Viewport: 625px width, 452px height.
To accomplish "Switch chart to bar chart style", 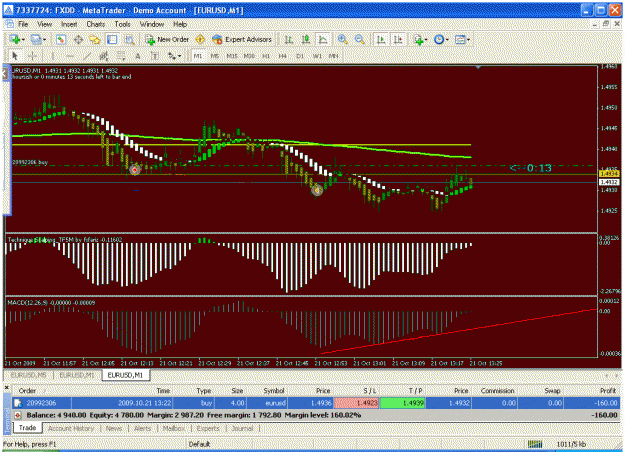I will [x=289, y=39].
